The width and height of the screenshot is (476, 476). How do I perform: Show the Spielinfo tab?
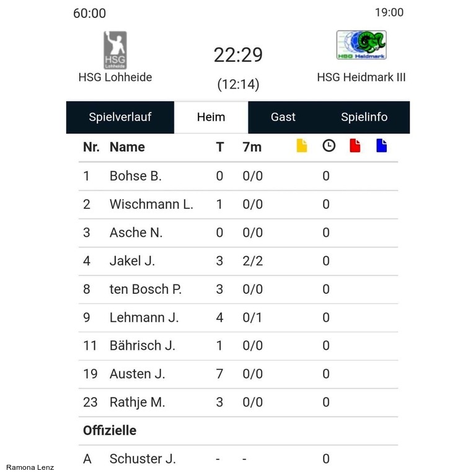pyautogui.click(x=364, y=117)
